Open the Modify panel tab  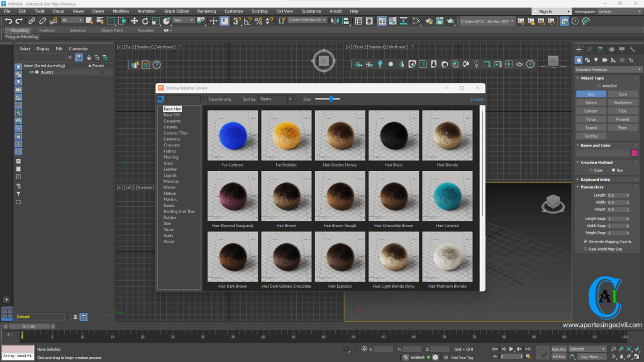point(590,49)
